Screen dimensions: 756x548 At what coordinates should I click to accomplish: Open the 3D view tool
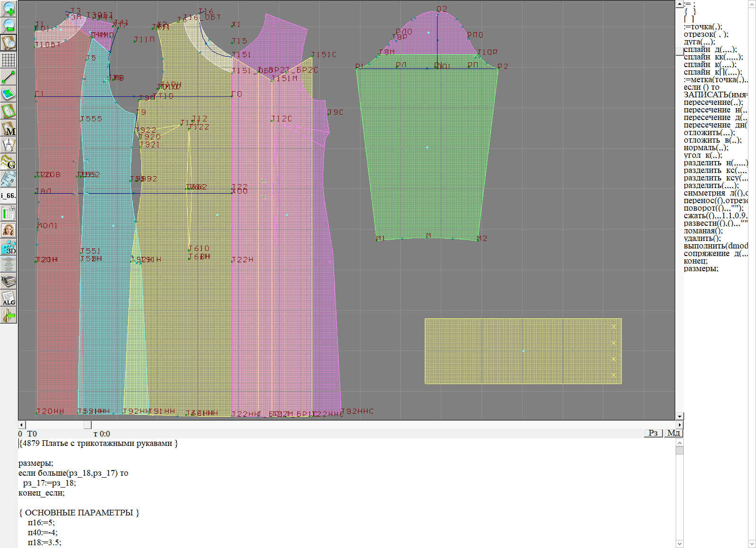coord(9,247)
